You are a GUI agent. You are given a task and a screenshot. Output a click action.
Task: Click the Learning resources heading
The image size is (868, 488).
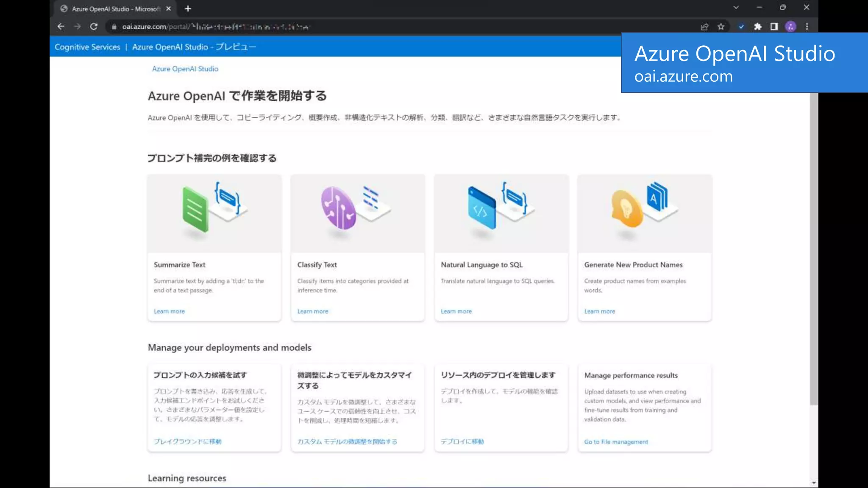tap(187, 478)
